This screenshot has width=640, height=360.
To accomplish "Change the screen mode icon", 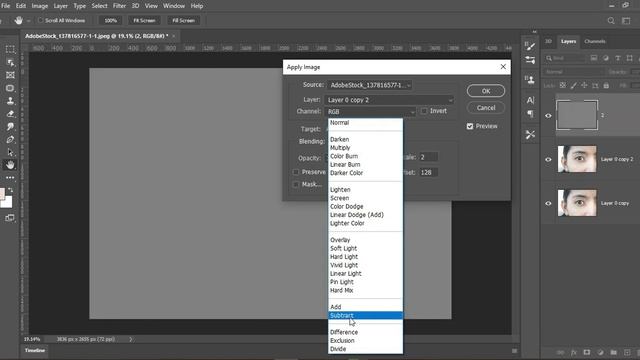I will (x=10, y=218).
